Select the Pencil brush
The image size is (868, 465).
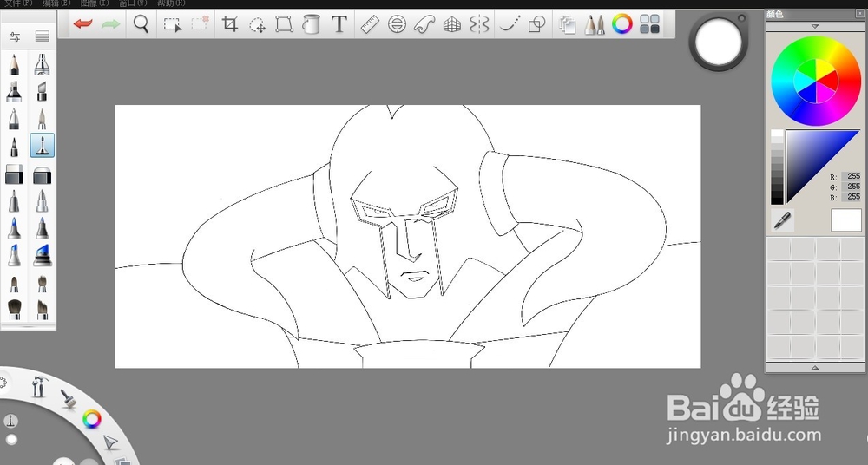pos(15,65)
